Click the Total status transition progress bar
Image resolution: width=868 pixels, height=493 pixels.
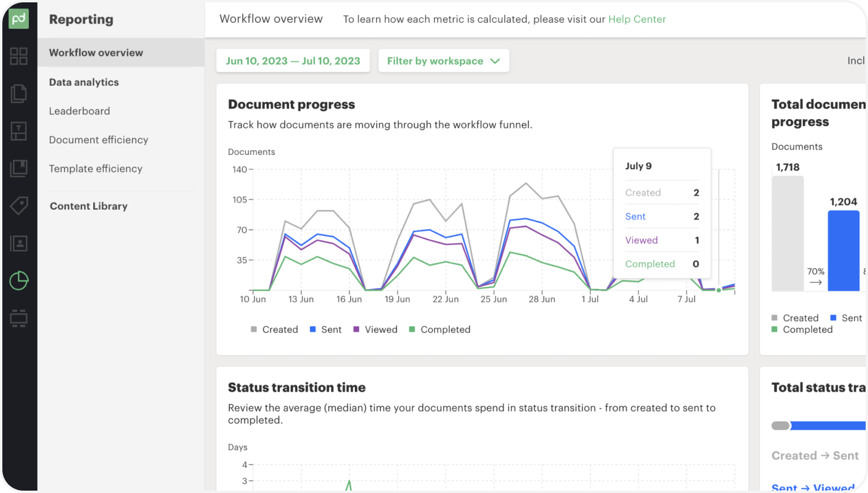[819, 426]
